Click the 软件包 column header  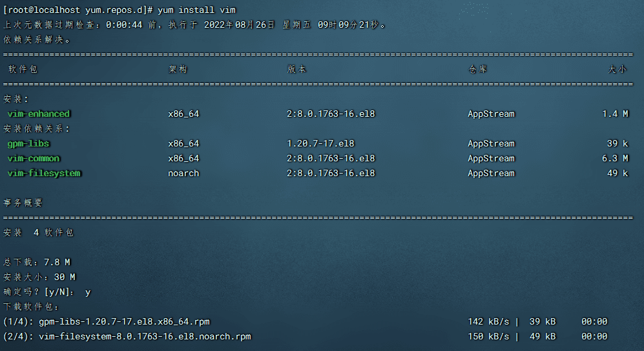click(23, 69)
